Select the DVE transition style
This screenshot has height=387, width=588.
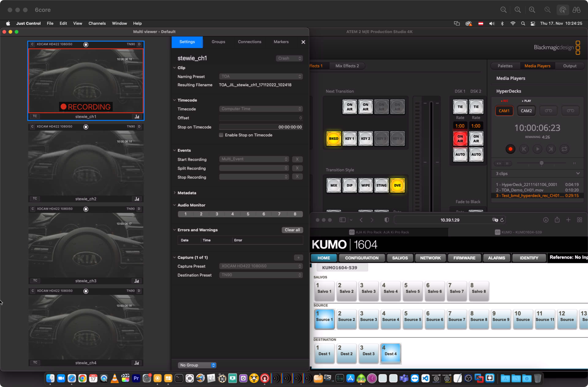(397, 185)
